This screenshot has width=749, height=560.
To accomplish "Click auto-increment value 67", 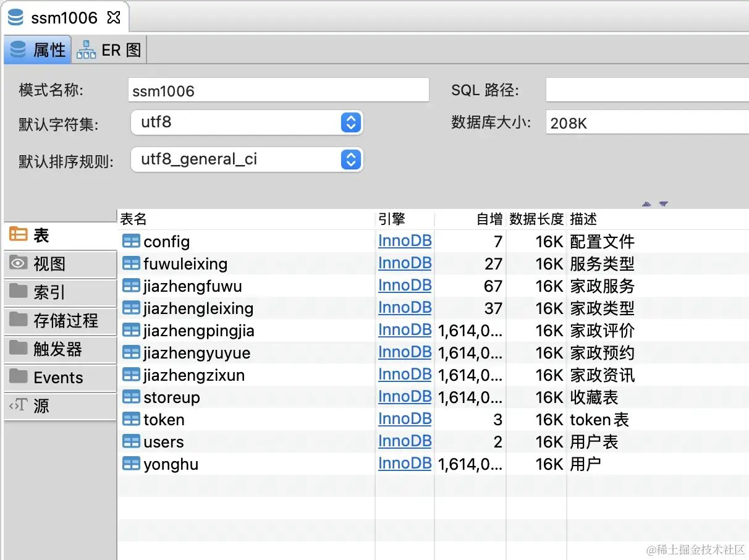I will pos(493,286).
